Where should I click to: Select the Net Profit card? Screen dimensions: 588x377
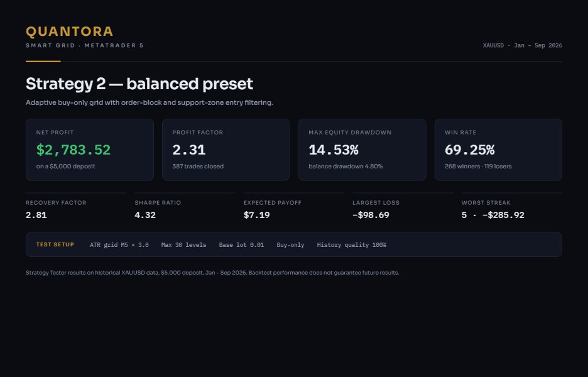[90, 150]
